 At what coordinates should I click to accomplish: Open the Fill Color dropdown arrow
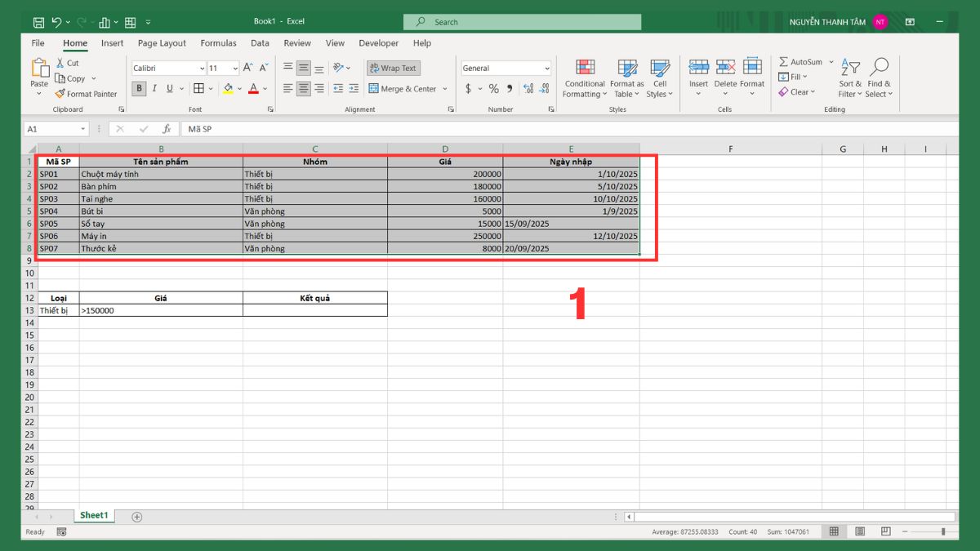239,87
